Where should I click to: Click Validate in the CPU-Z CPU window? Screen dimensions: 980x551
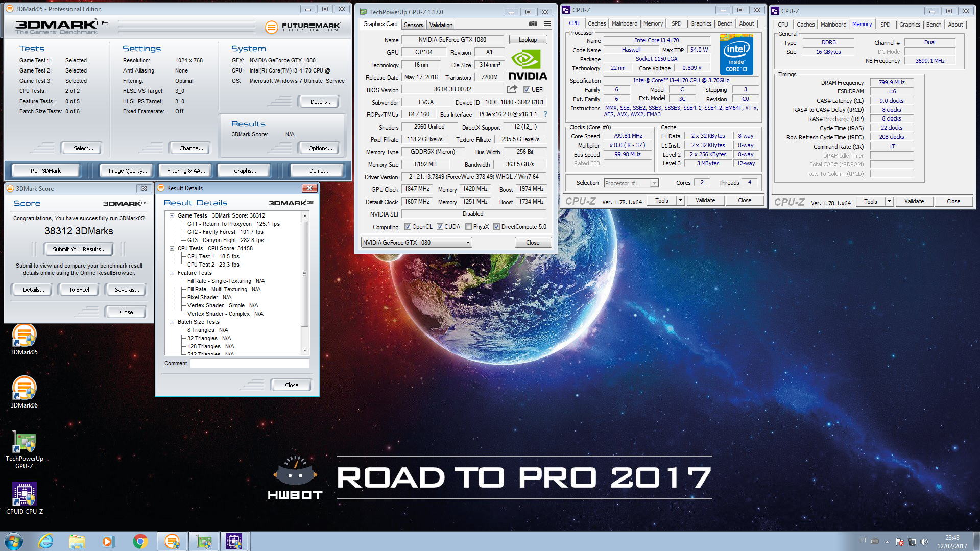pyautogui.click(x=705, y=200)
